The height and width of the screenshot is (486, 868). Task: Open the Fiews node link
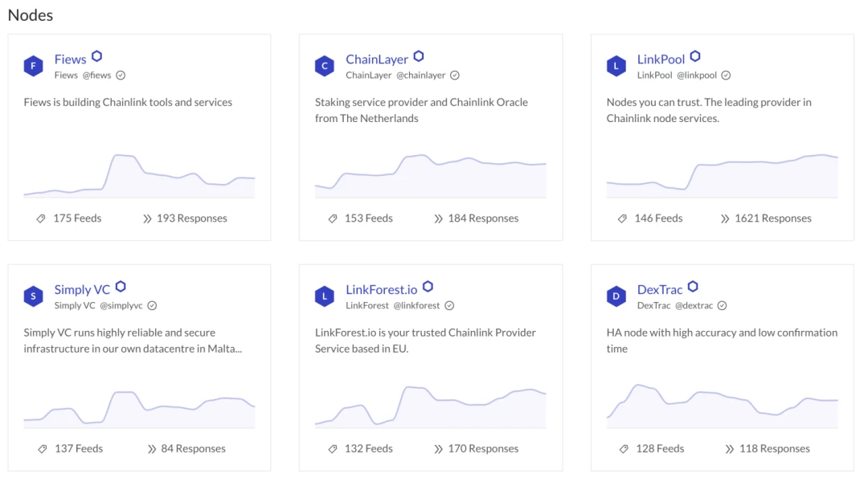click(70, 59)
